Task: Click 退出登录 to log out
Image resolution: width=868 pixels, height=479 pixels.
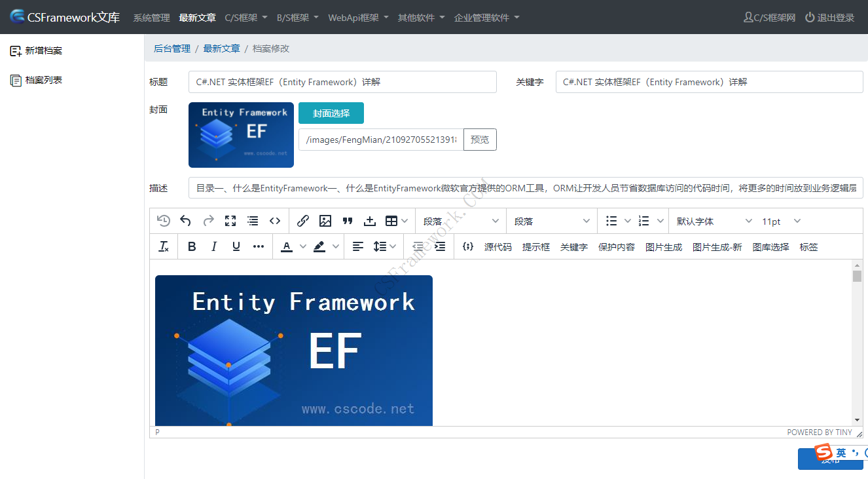Action: [x=830, y=18]
